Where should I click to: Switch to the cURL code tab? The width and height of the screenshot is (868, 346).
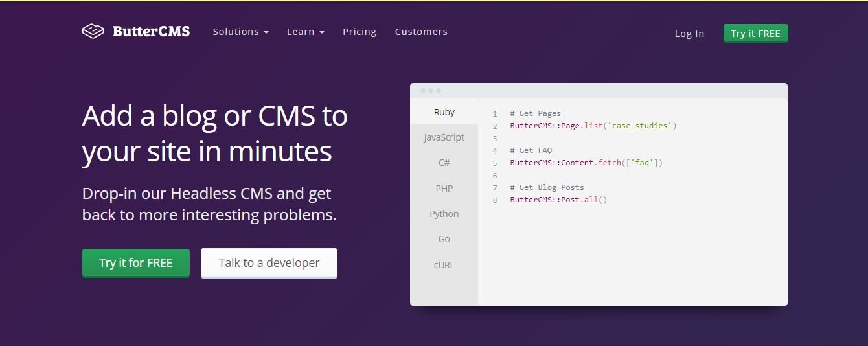[x=444, y=265]
